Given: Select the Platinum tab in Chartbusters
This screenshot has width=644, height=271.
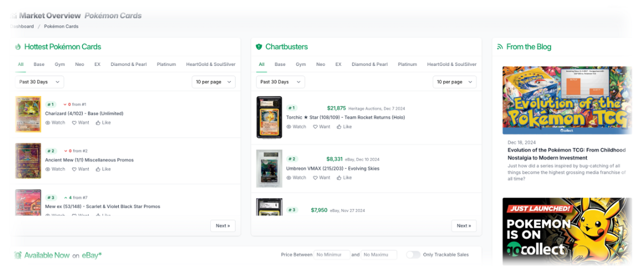Looking at the screenshot, I should [x=407, y=64].
